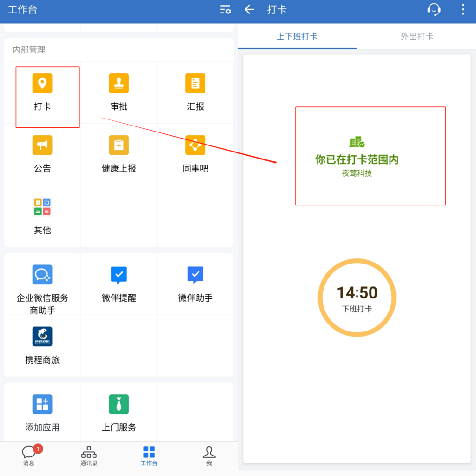The height and width of the screenshot is (476, 476).
Task: Open workbench settings icon in header
Action: click(225, 10)
